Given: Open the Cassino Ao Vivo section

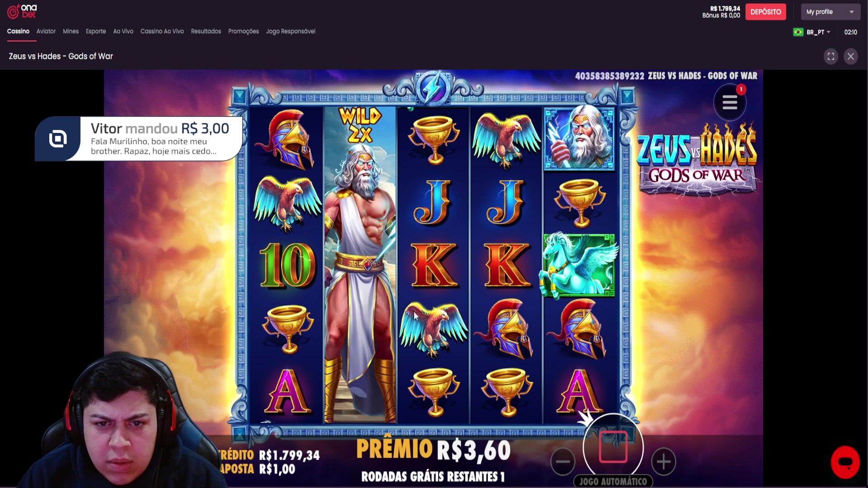Looking at the screenshot, I should click(x=162, y=31).
